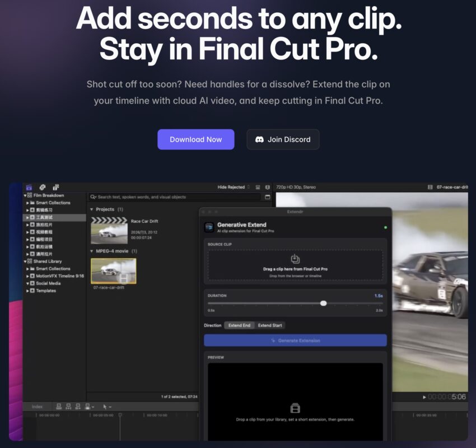The image size is (476, 448).
Task: Click the 720p HD 30p, Stereo label
Action: point(296,187)
